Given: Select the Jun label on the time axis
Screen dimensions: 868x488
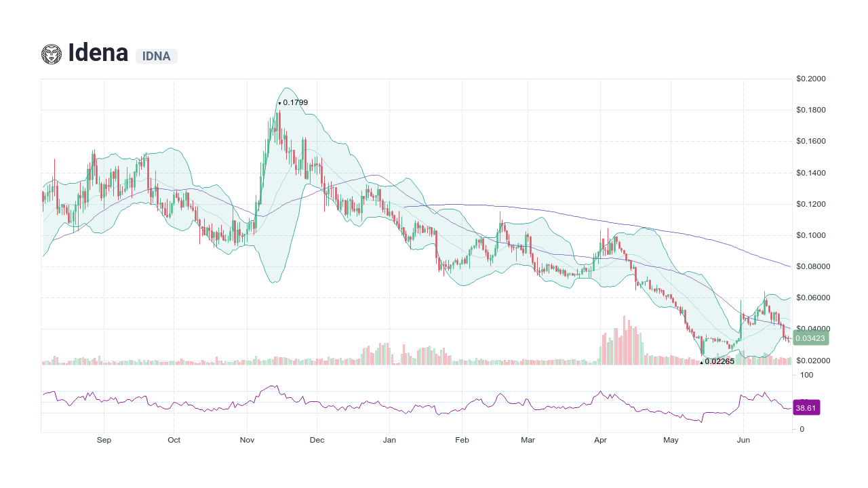Looking at the screenshot, I should (744, 440).
